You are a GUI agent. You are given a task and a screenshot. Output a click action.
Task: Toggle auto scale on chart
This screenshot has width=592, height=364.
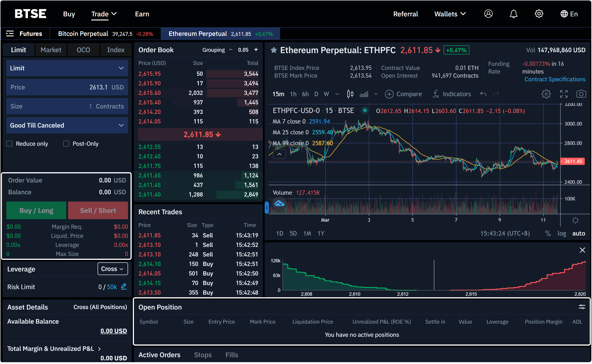click(579, 234)
